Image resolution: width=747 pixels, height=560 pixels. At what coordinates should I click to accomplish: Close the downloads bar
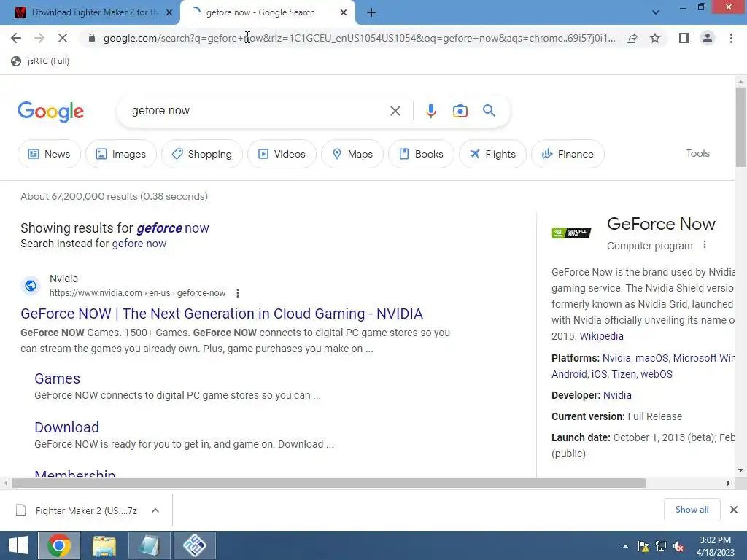click(734, 510)
